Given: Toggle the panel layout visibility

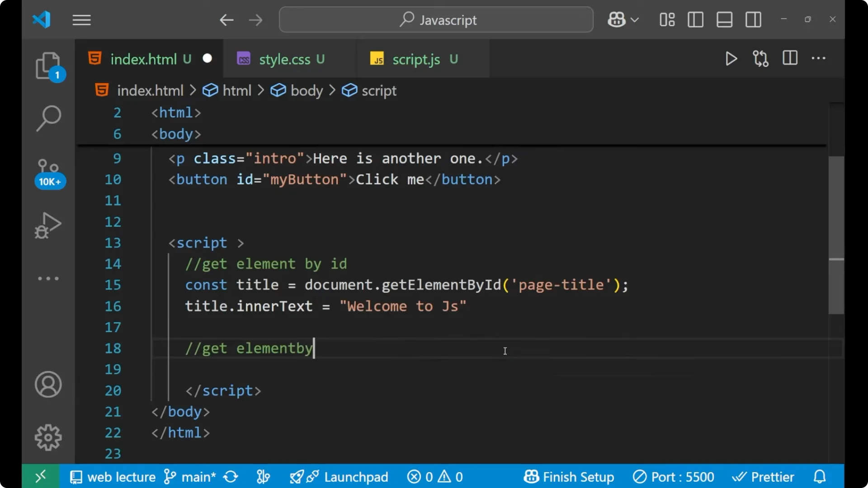Looking at the screenshot, I should (x=724, y=19).
